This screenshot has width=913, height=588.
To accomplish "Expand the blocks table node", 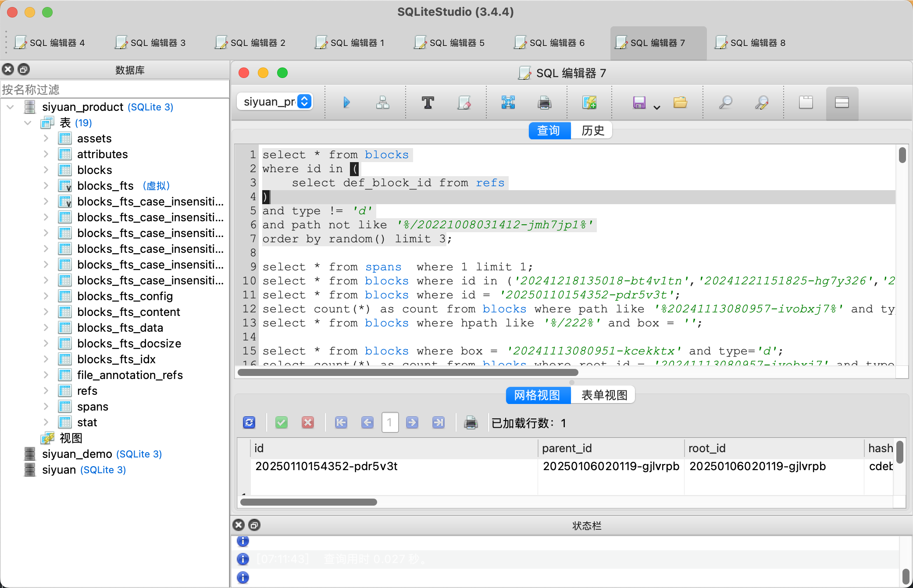I will coord(46,170).
